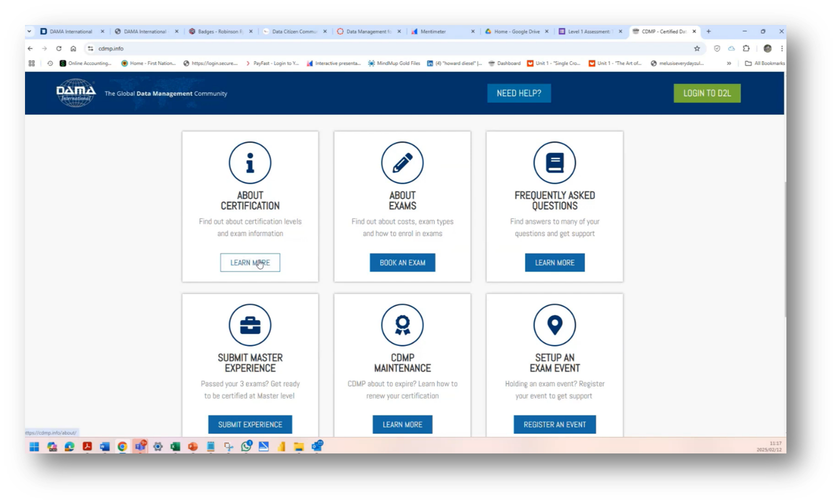Screen dimensions: 837x504
Task: Click Learn More under Frequently Asked Questions
Action: click(x=555, y=262)
